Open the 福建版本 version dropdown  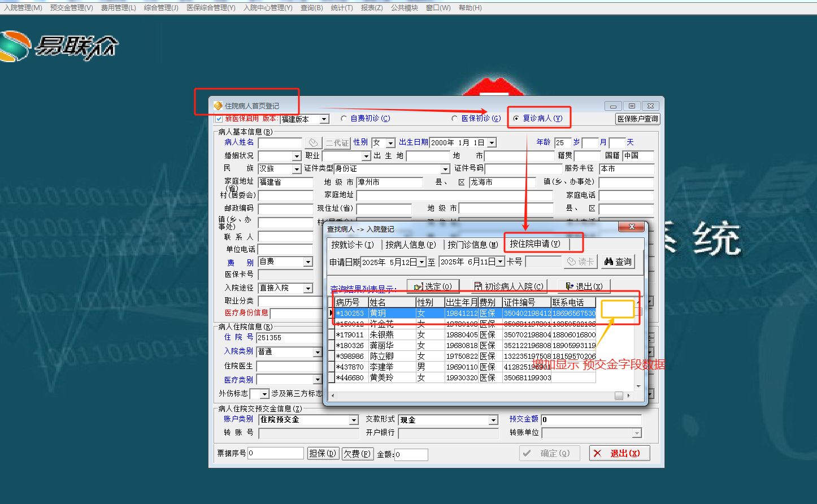[x=324, y=119]
